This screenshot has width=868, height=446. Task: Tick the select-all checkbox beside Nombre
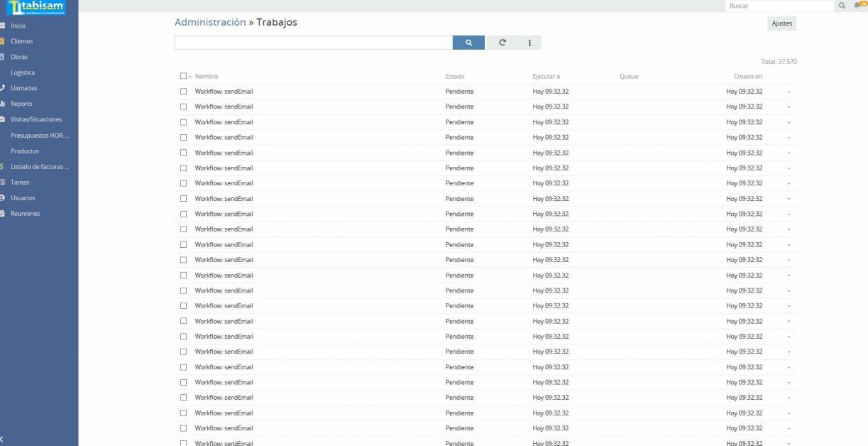point(183,76)
